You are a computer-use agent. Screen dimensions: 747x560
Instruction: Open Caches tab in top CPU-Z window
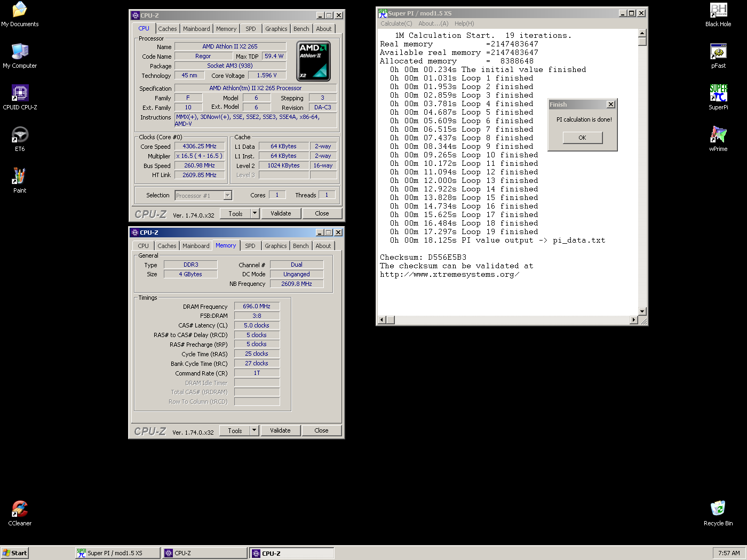[168, 29]
